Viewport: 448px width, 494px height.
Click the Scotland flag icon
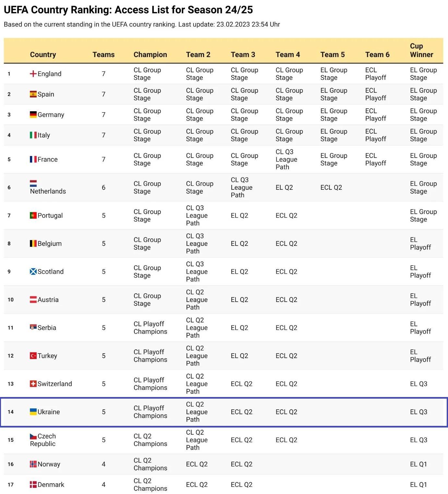[33, 272]
